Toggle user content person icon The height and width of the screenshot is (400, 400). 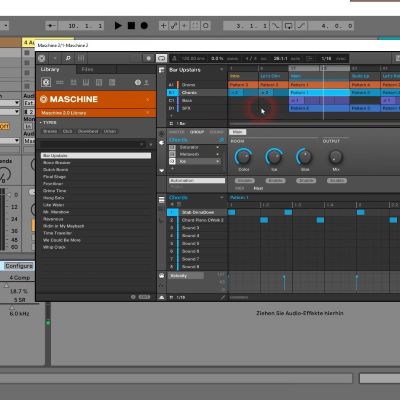(146, 82)
